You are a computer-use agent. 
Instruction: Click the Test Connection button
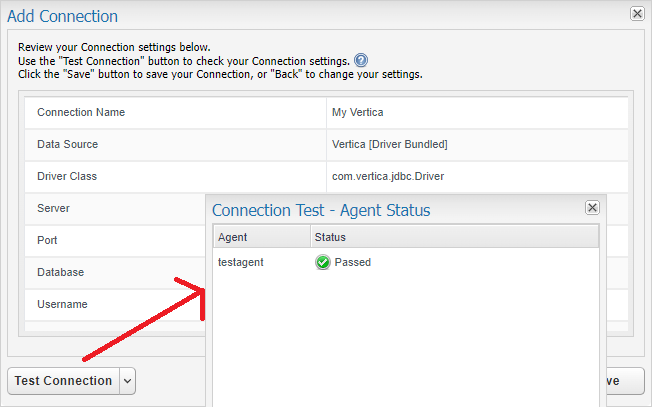[64, 381]
